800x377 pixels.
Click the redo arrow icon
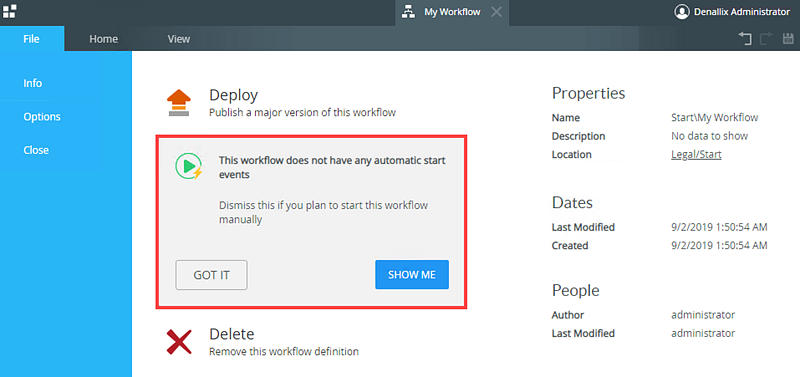pos(766,39)
